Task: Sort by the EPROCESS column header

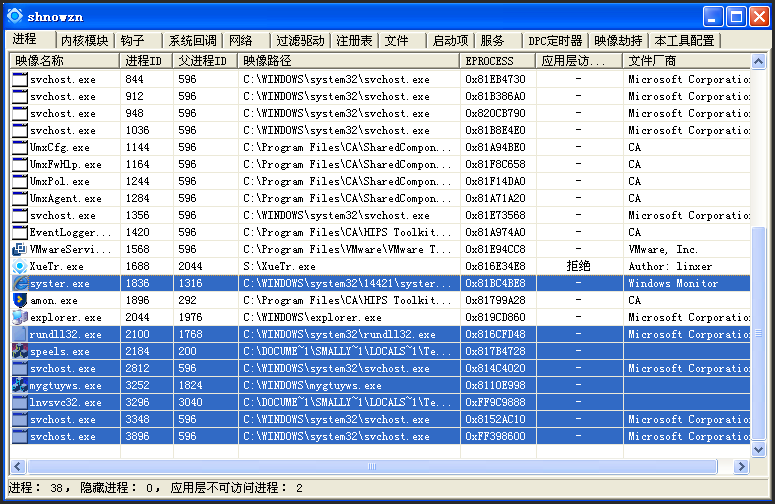Action: pyautogui.click(x=498, y=61)
